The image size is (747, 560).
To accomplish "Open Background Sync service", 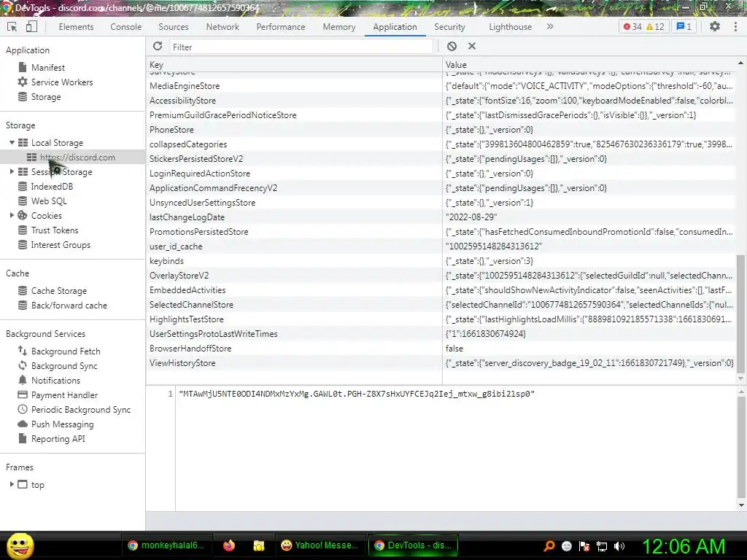I will pyautogui.click(x=64, y=366).
